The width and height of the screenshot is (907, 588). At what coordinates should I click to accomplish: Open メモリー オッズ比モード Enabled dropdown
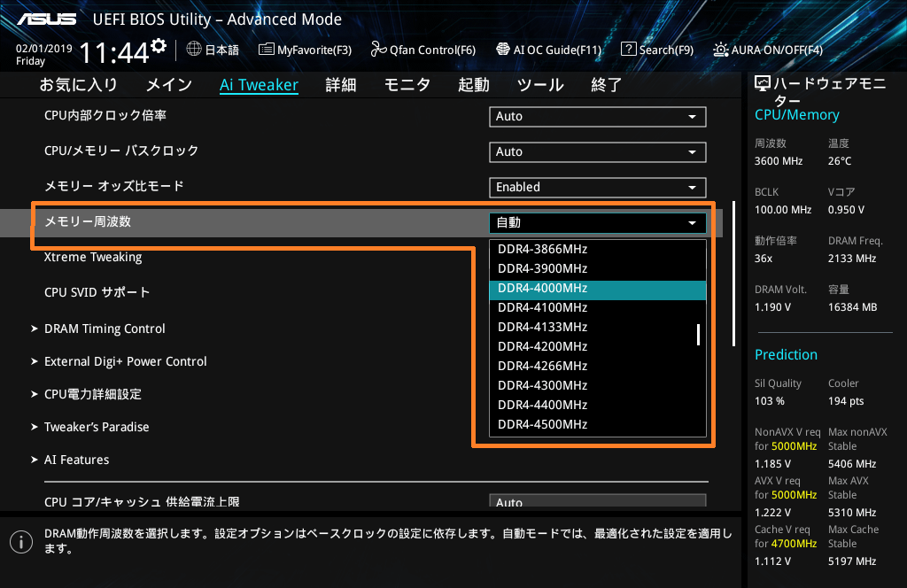click(598, 188)
